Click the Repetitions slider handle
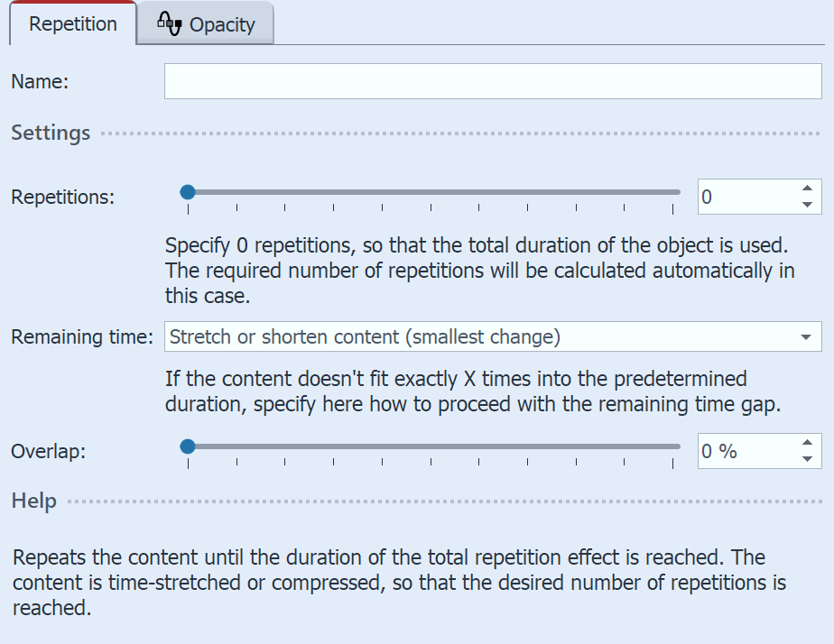 187,191
